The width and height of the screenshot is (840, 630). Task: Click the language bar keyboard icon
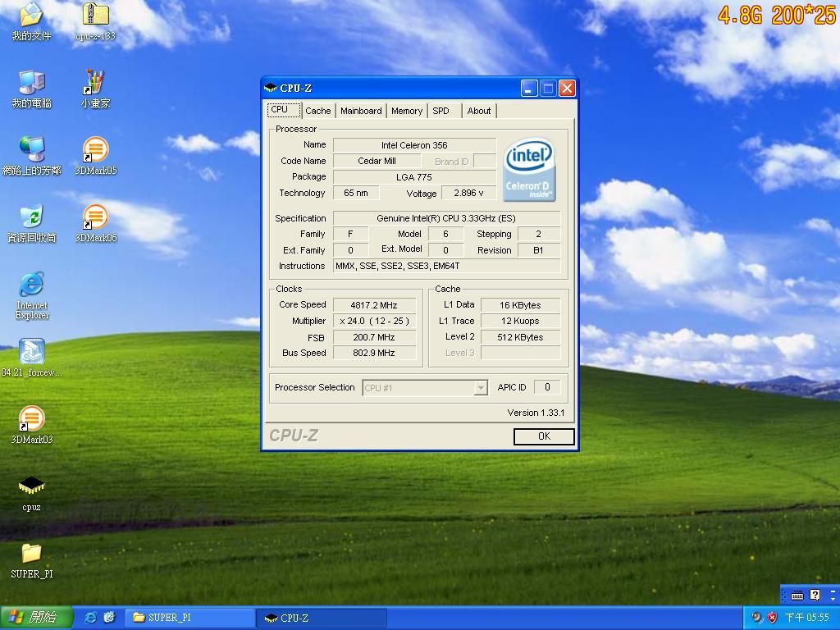point(797,596)
